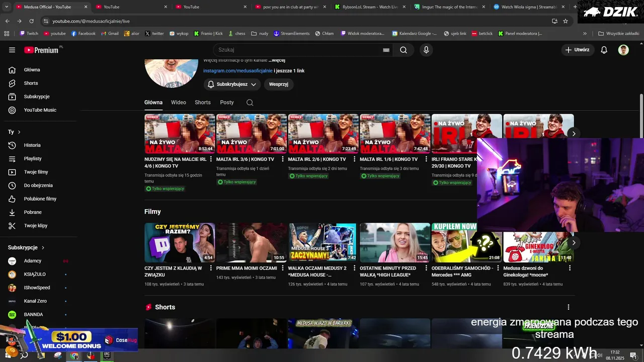This screenshot has width=644, height=362.
Task: Open more options for Medusa dzwoni do Ginekologa
Action: tap(570, 268)
